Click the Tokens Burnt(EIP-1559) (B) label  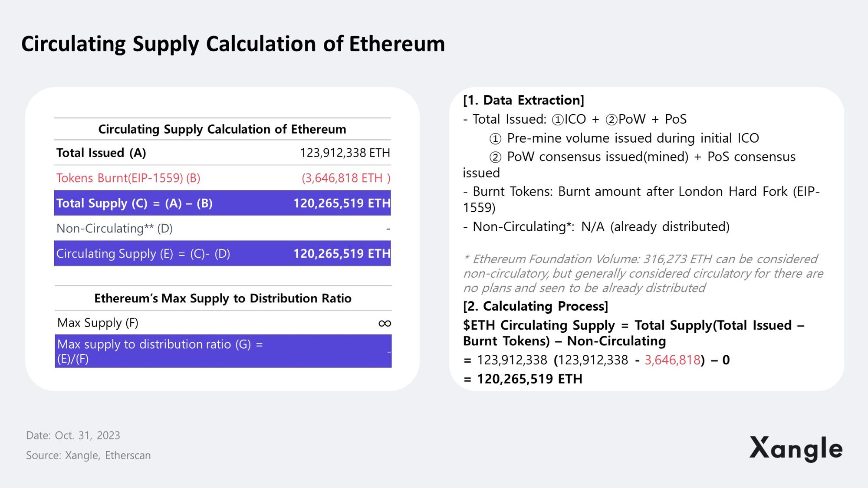coord(128,178)
